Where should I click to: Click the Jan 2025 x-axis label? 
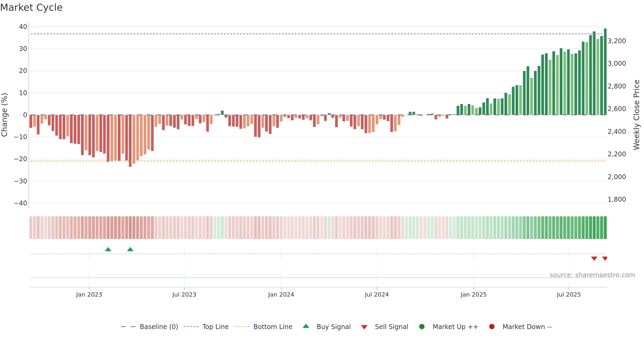coord(474,295)
